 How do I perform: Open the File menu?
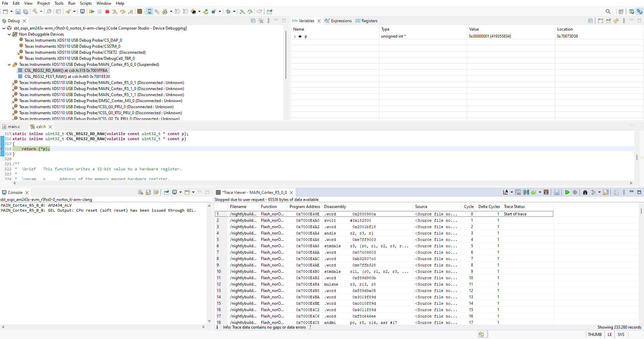[x=5, y=3]
